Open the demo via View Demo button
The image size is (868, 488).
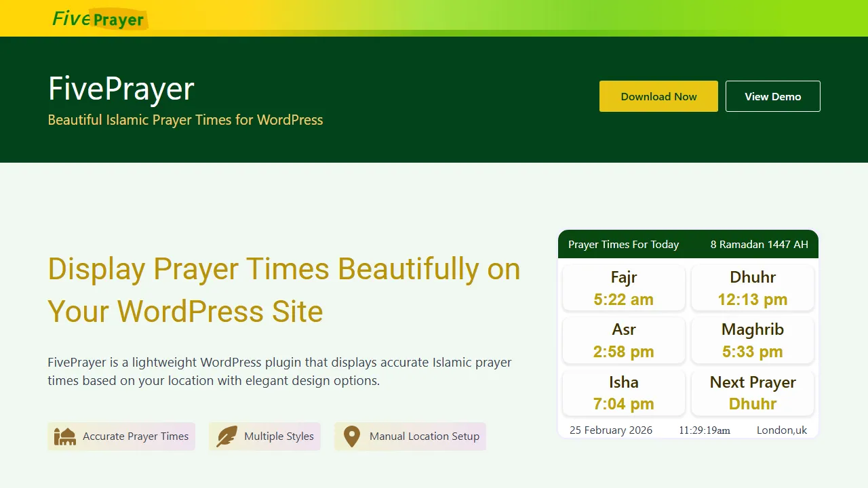tap(772, 96)
